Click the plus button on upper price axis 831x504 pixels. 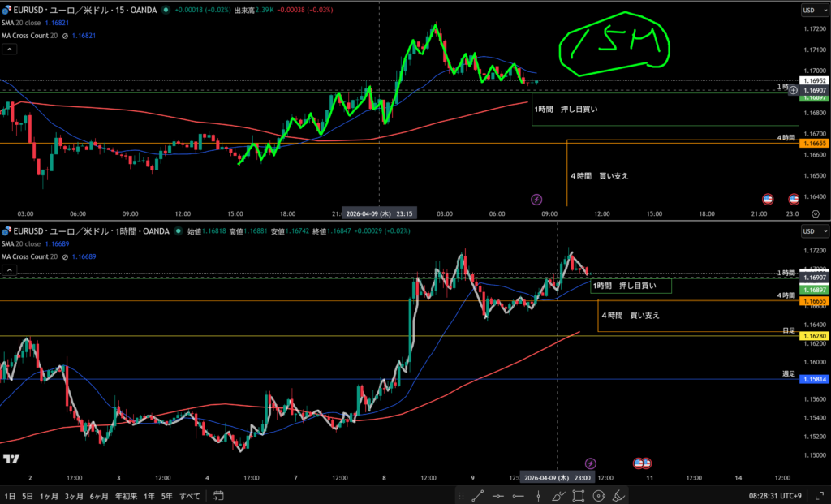pyautogui.click(x=793, y=90)
